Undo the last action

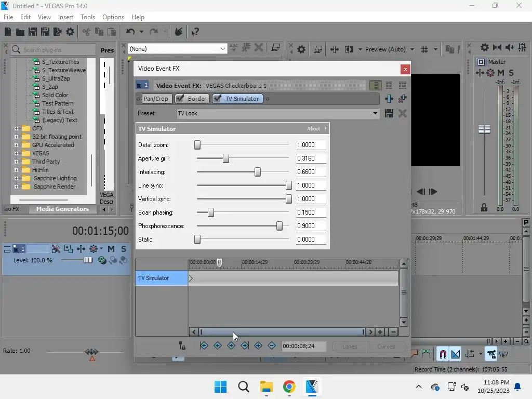tap(130, 32)
